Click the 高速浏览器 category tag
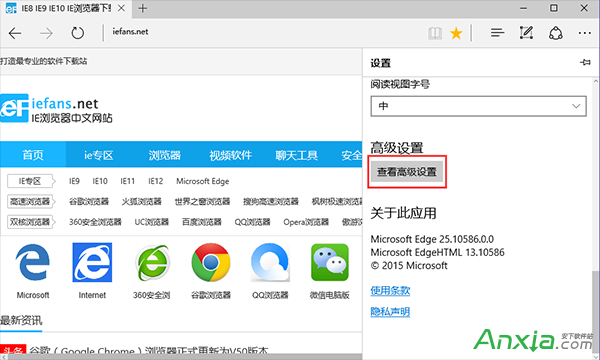Viewport: 600px width, 360px height. pos(31,201)
